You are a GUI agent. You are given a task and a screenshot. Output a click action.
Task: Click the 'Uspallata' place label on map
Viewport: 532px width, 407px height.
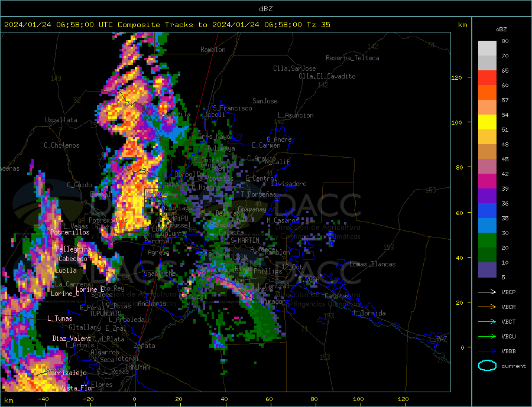(x=61, y=120)
